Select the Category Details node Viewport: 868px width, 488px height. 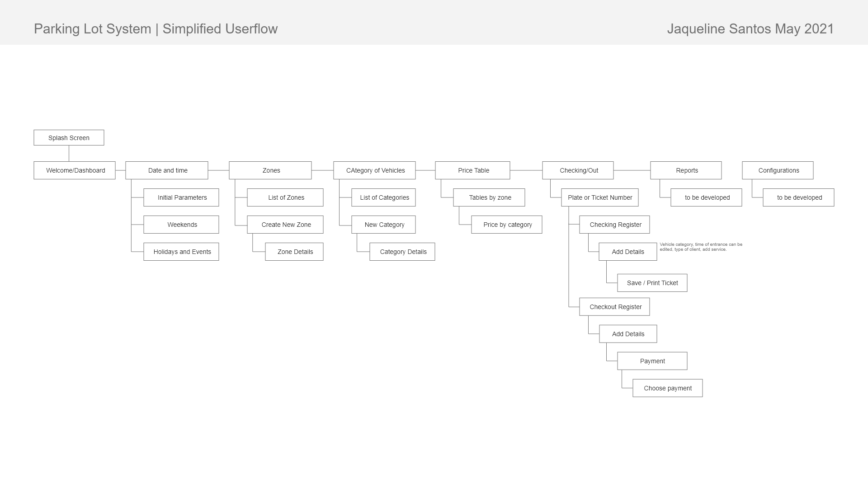point(402,252)
